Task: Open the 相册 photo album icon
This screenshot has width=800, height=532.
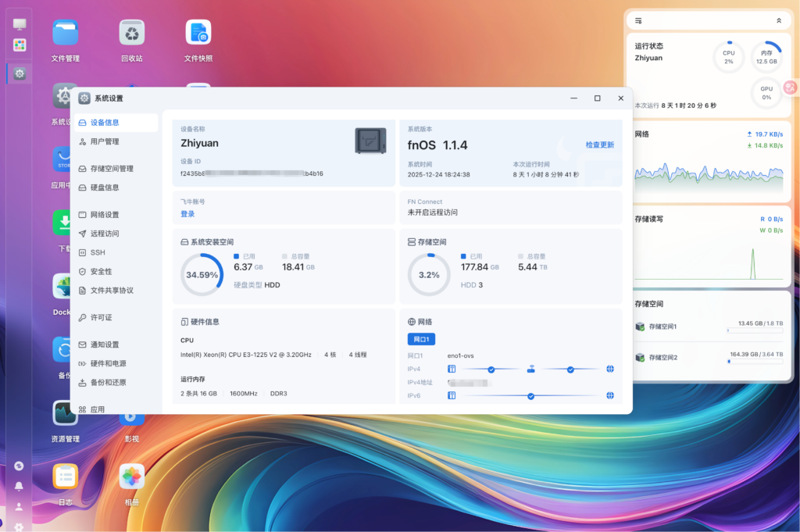Action: 132,476
